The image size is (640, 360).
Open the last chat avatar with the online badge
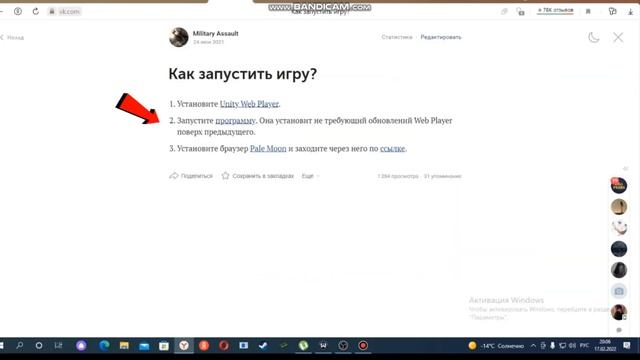tap(619, 312)
